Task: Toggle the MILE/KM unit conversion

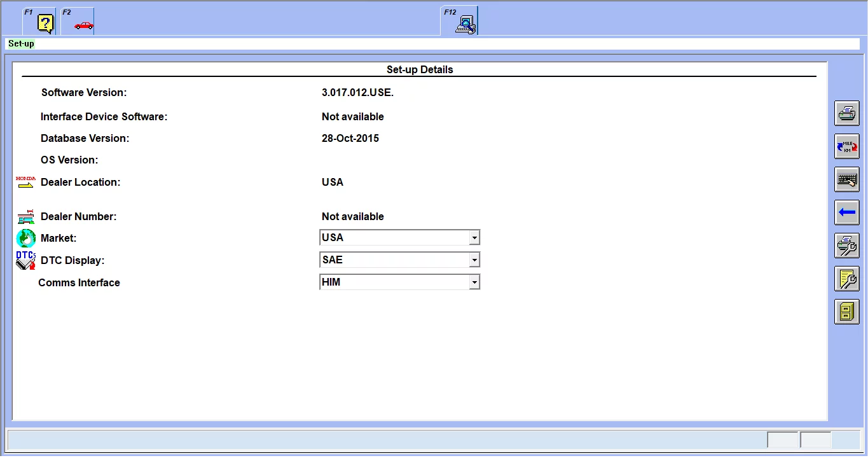Action: [x=846, y=146]
